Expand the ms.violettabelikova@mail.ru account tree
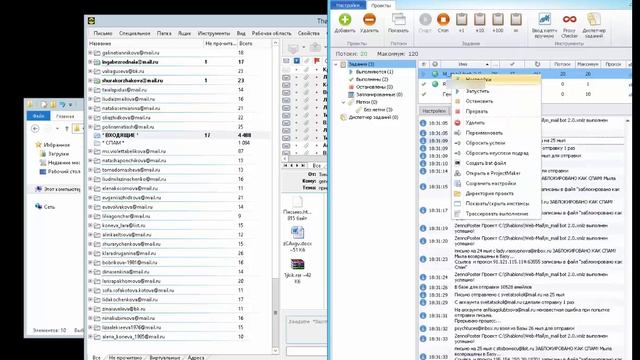This screenshot has height=360, width=640. pos(90,151)
